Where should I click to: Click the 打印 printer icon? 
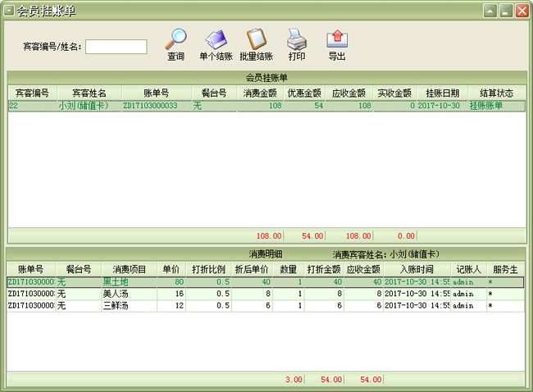(x=296, y=40)
